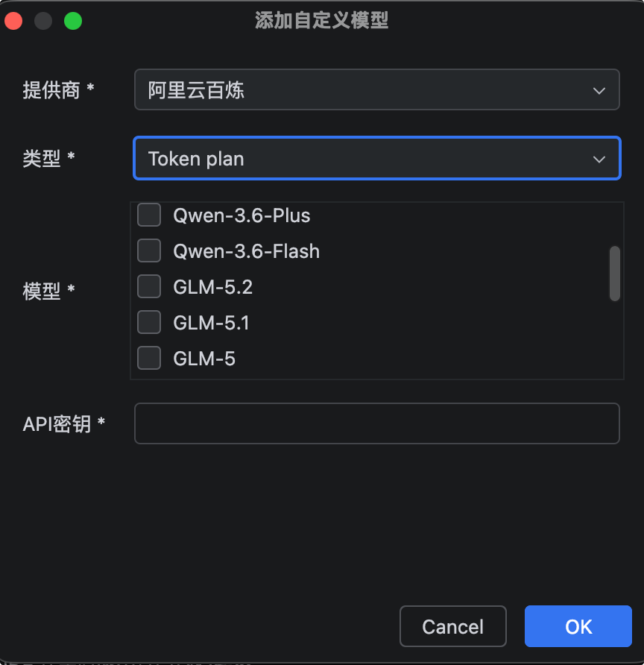Click the red close window button
This screenshot has height=665, width=644.
pos(13,21)
